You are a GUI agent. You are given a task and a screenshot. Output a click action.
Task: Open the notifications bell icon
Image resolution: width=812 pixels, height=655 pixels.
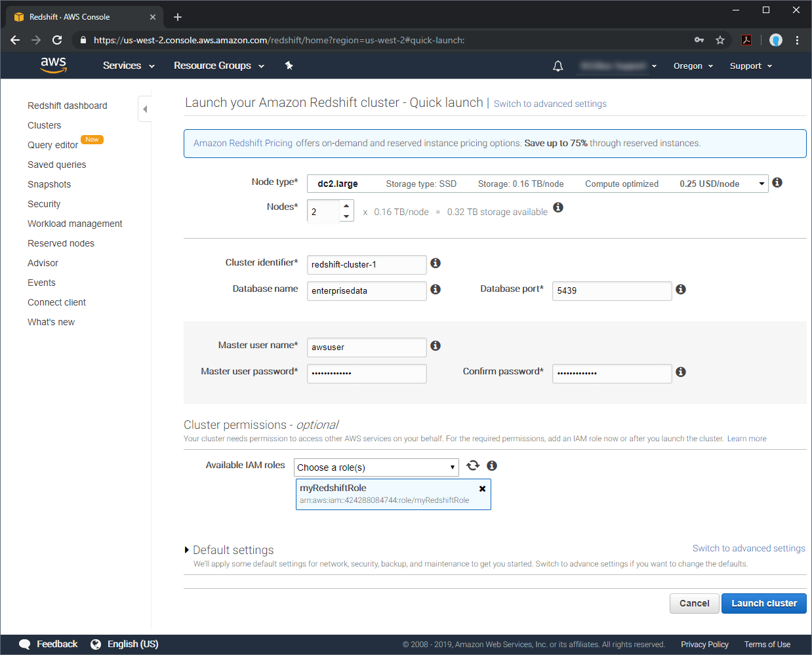click(x=558, y=66)
